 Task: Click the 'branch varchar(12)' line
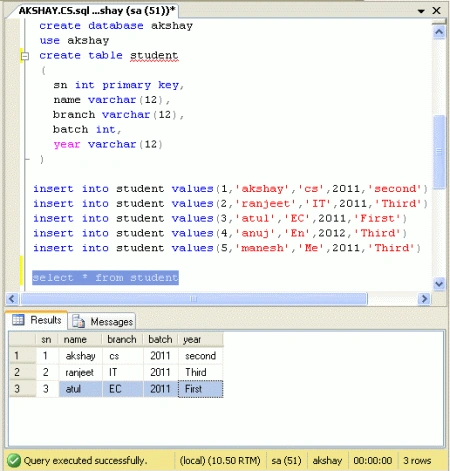click(x=118, y=115)
